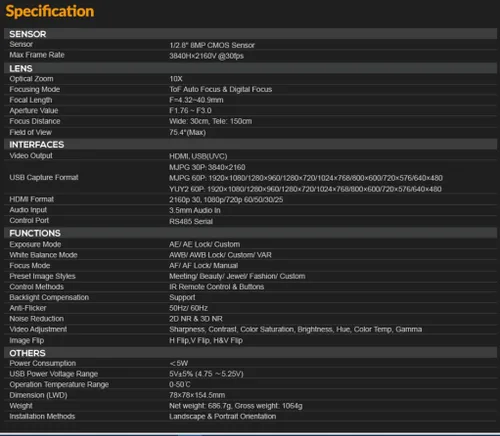Click the Focal Length row label

point(31,100)
